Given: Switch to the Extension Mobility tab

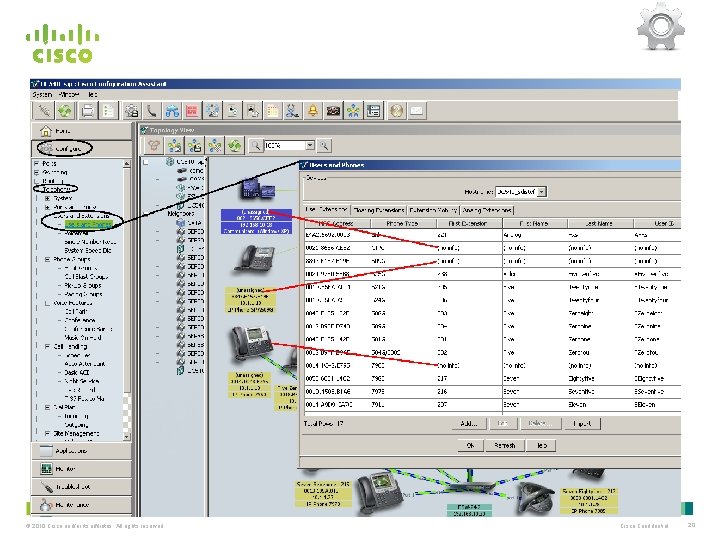Looking at the screenshot, I should [433, 210].
